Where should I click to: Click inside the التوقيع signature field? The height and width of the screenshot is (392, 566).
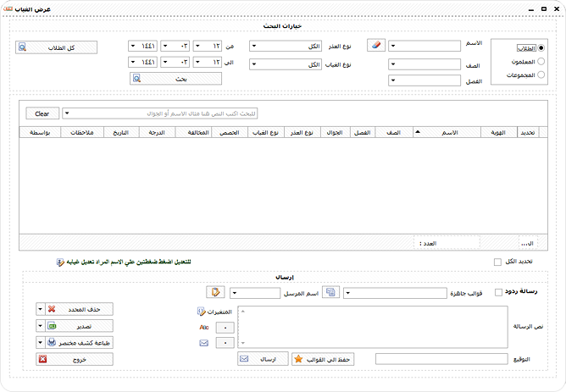(x=441, y=359)
